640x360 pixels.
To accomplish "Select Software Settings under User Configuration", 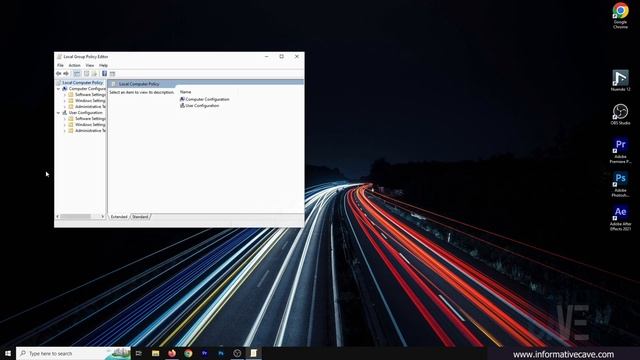I will click(90, 118).
